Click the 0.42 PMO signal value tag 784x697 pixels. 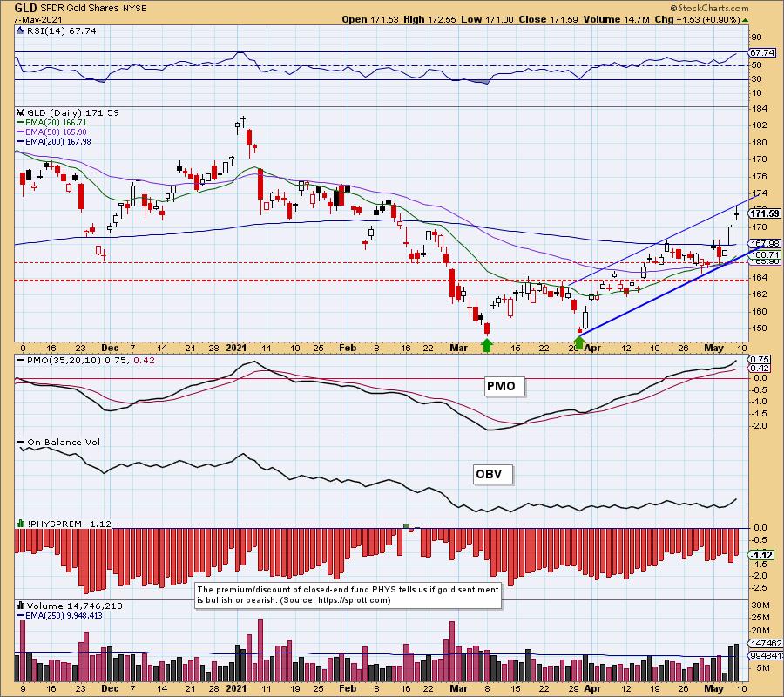coord(760,369)
